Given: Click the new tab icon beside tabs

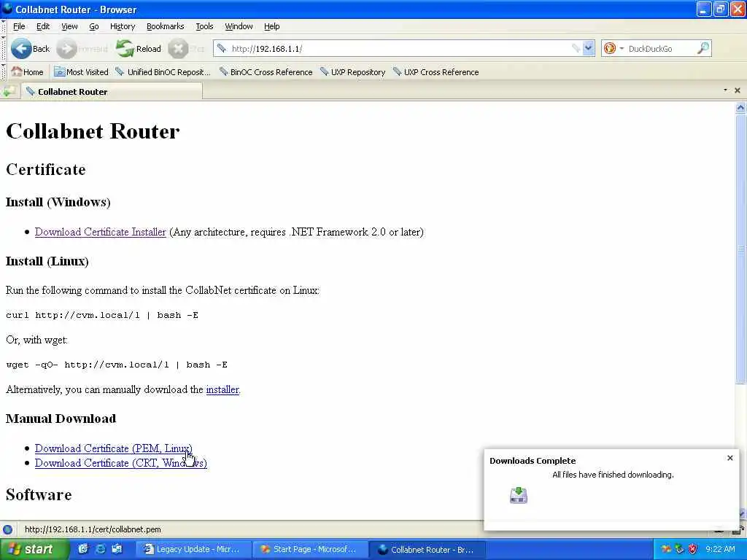Looking at the screenshot, I should tap(9, 91).
